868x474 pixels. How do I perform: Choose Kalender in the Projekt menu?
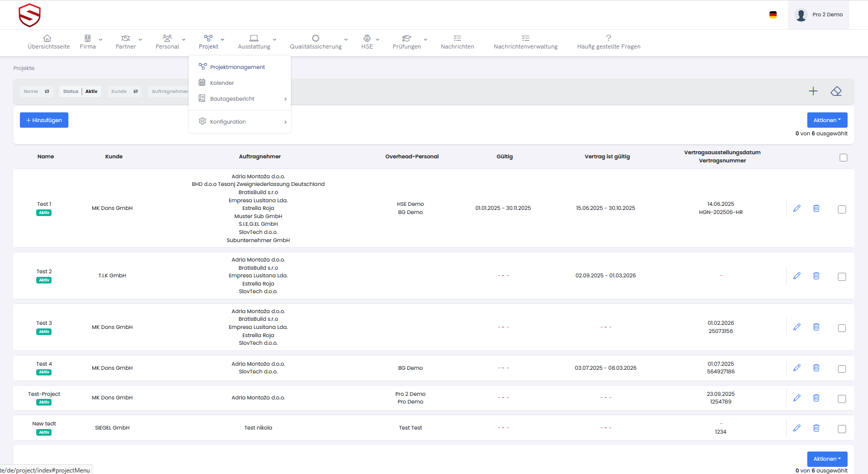click(x=222, y=83)
